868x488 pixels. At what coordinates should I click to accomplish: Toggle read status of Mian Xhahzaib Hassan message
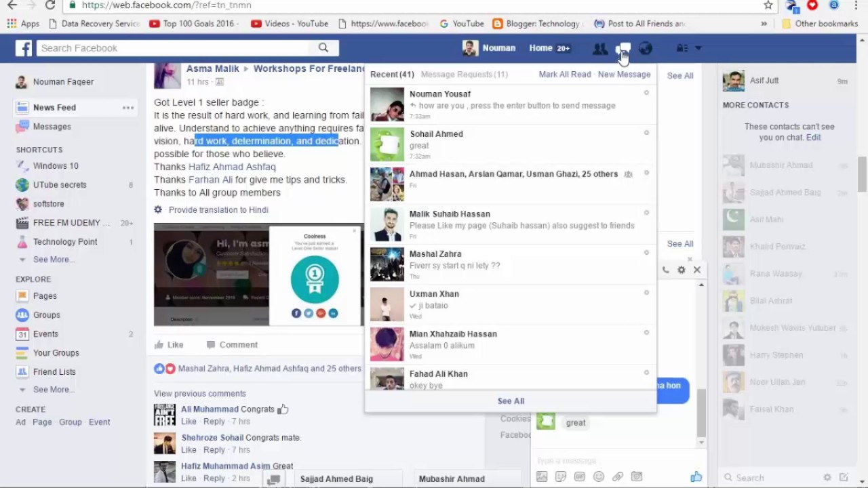pos(646,333)
